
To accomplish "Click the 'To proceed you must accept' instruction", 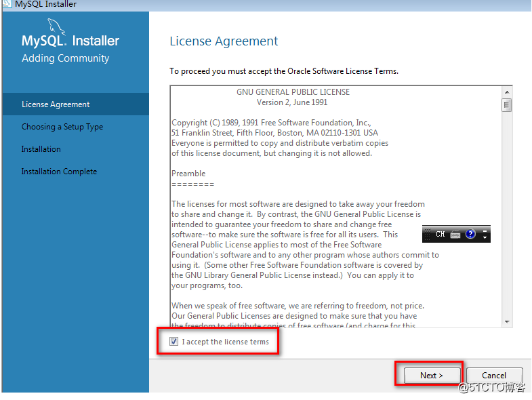I will [x=284, y=71].
